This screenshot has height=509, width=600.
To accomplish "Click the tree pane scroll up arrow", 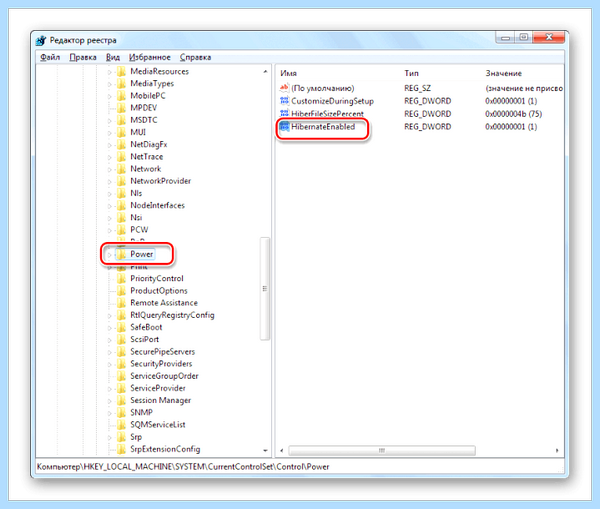I will [x=265, y=72].
